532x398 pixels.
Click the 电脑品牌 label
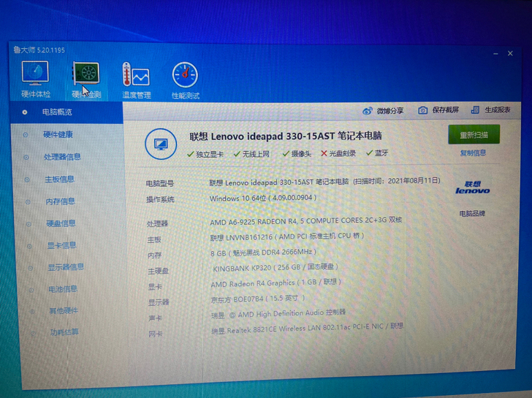[x=472, y=213]
